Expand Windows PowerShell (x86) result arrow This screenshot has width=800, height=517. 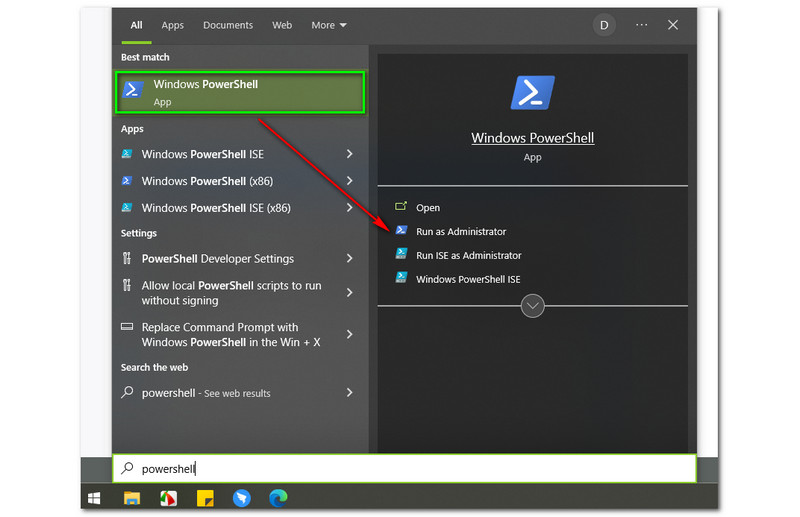[x=349, y=181]
